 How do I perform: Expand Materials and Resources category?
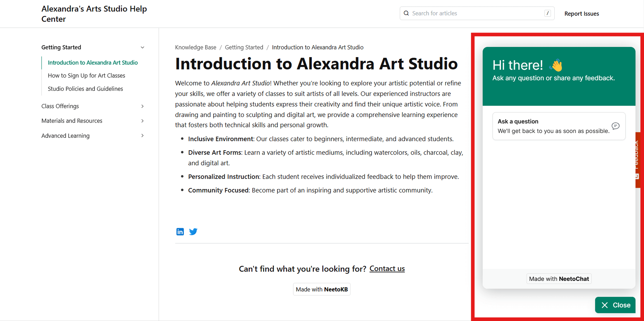(x=142, y=121)
